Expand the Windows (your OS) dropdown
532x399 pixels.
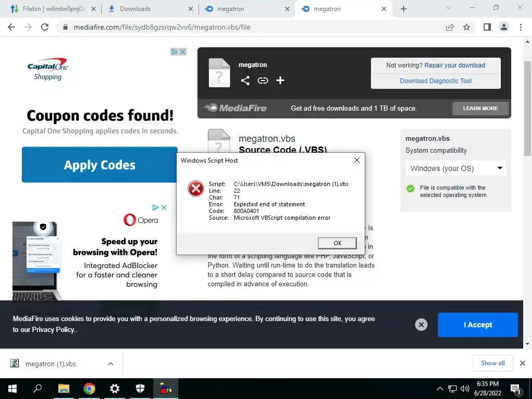(x=456, y=168)
